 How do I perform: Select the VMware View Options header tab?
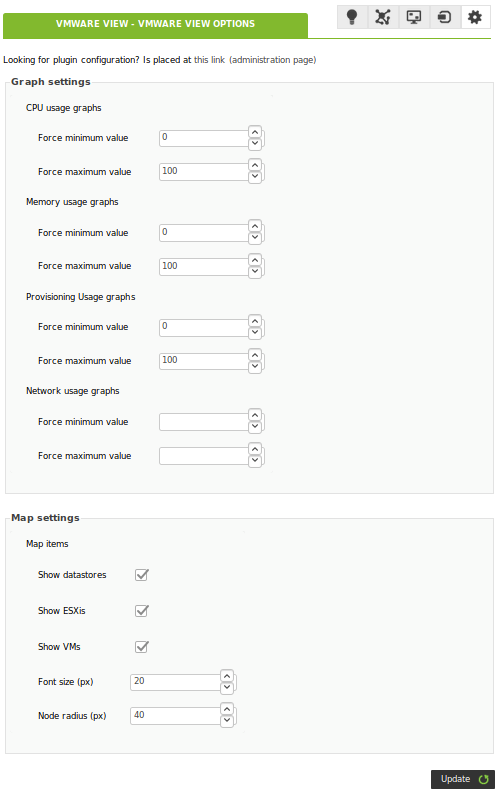tap(156, 24)
